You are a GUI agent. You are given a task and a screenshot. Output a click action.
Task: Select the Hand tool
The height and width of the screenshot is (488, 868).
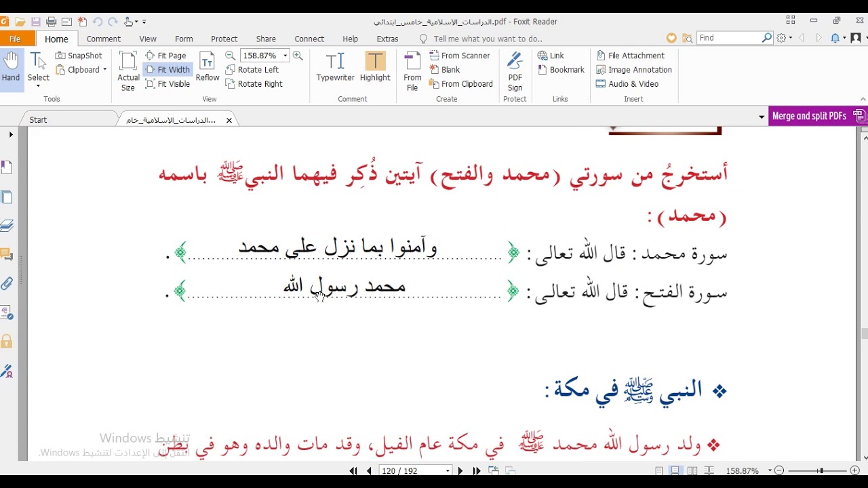[x=11, y=68]
